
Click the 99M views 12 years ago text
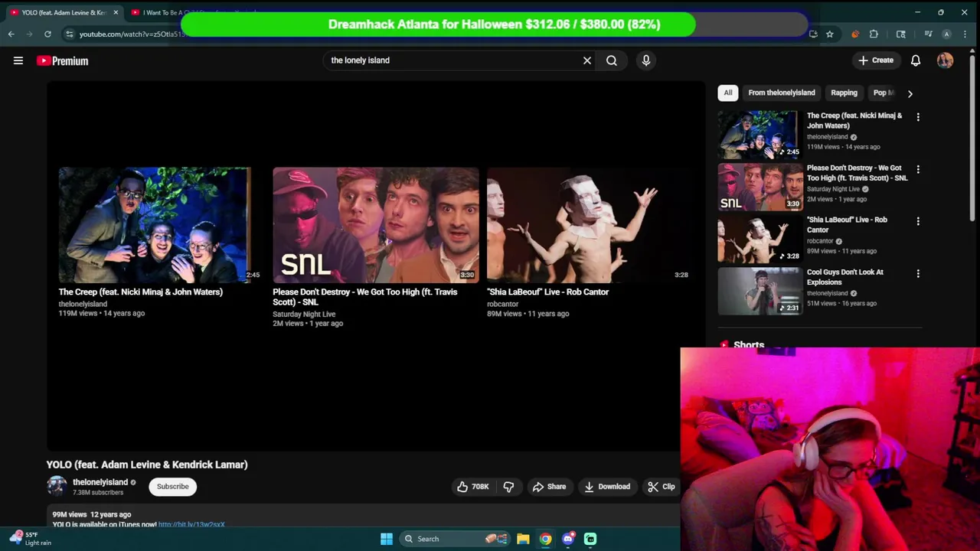[92, 514]
